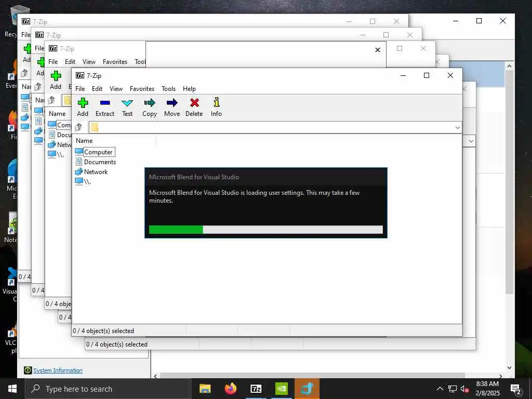Open the File menu in front 7-Zip window

80,88
